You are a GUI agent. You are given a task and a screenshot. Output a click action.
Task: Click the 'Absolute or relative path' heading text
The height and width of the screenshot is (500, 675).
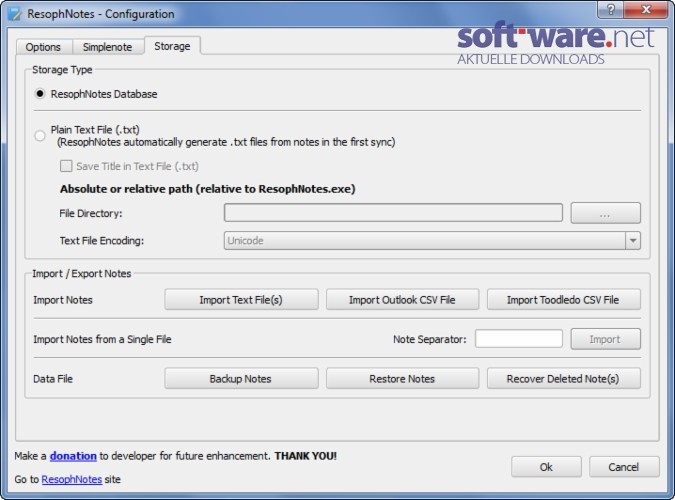(207, 189)
